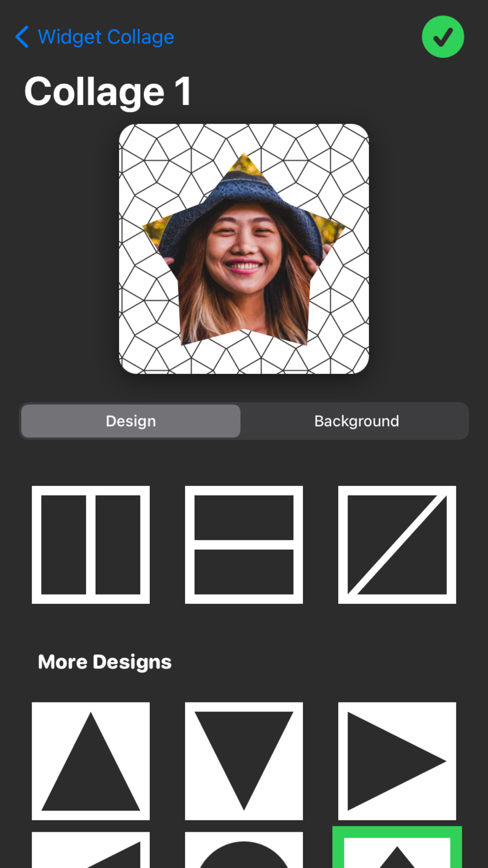Choose the downward-pointing triangle design
Image resolution: width=488 pixels, height=868 pixels.
(x=244, y=761)
